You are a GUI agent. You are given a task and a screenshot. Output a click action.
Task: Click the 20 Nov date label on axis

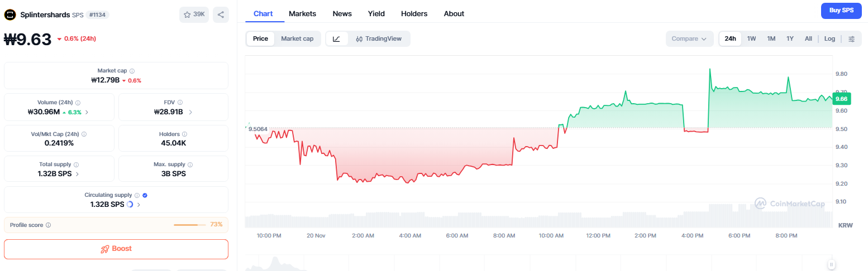[x=316, y=236]
